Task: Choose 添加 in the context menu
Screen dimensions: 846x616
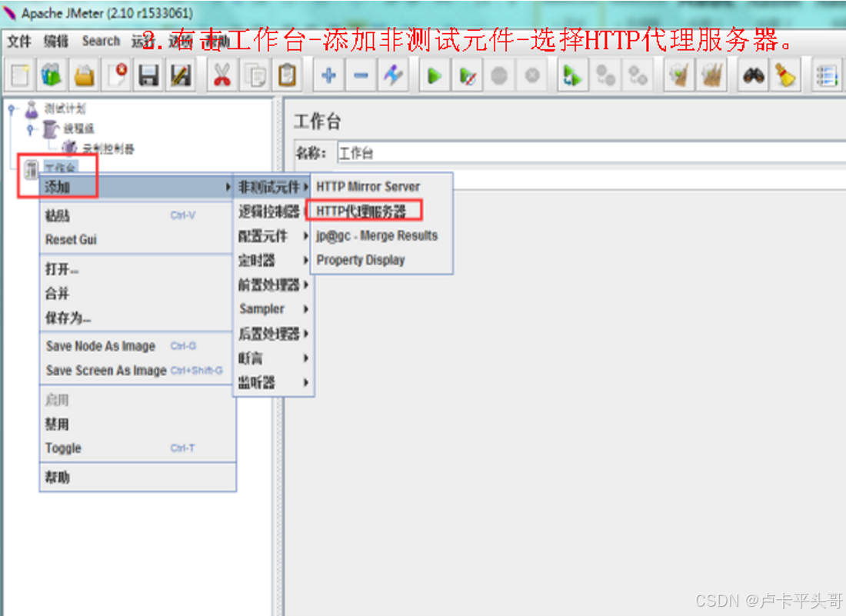Action: click(137, 187)
